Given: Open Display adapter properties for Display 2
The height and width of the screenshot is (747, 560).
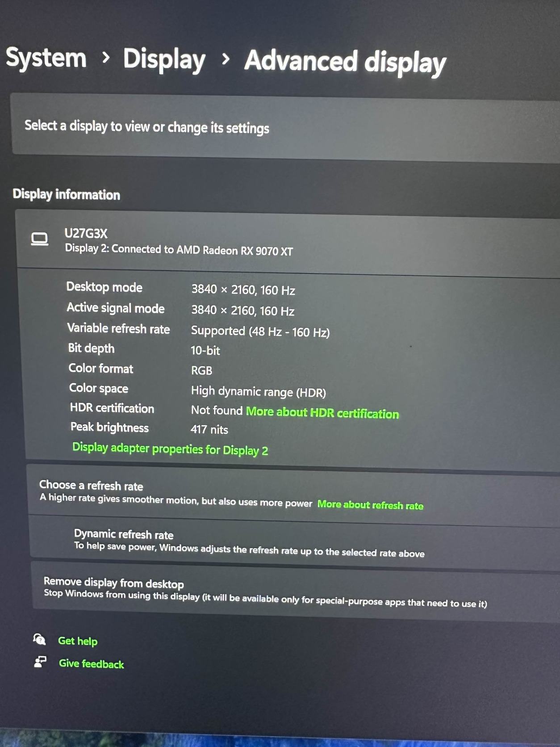Looking at the screenshot, I should [170, 449].
